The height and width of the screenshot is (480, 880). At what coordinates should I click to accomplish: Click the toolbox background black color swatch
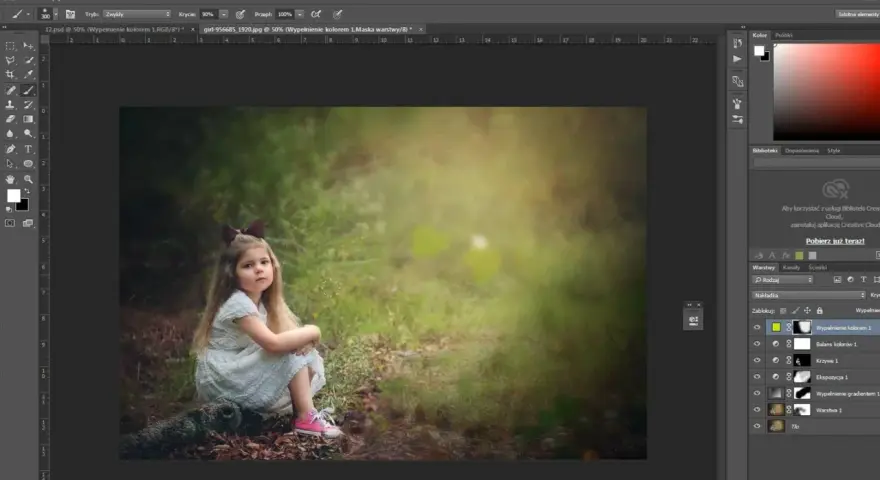click(24, 206)
